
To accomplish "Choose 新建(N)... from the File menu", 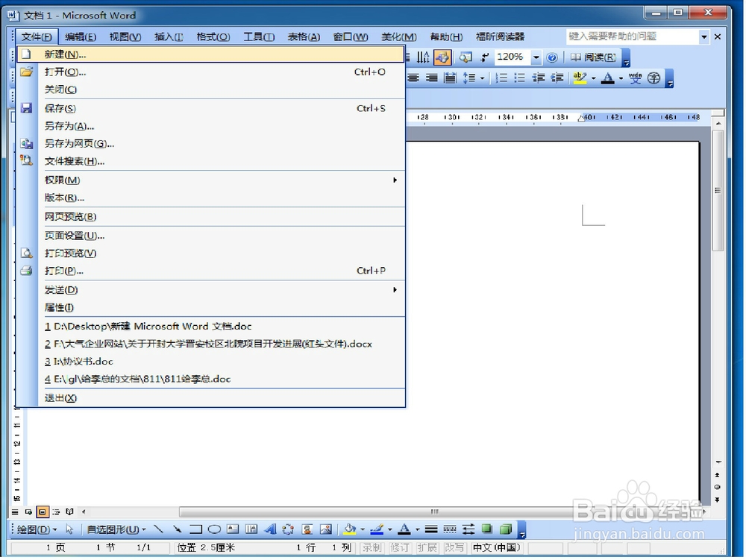I will coord(211,54).
